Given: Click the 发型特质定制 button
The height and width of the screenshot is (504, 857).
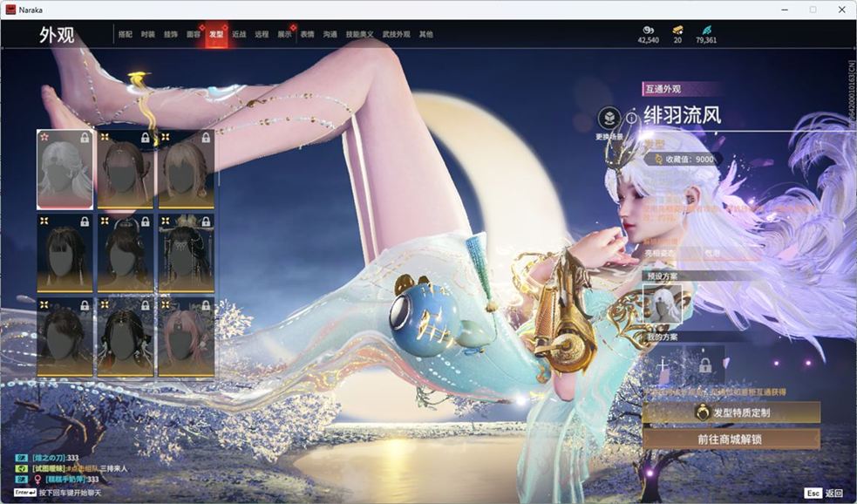Looking at the screenshot, I should pos(731,412).
